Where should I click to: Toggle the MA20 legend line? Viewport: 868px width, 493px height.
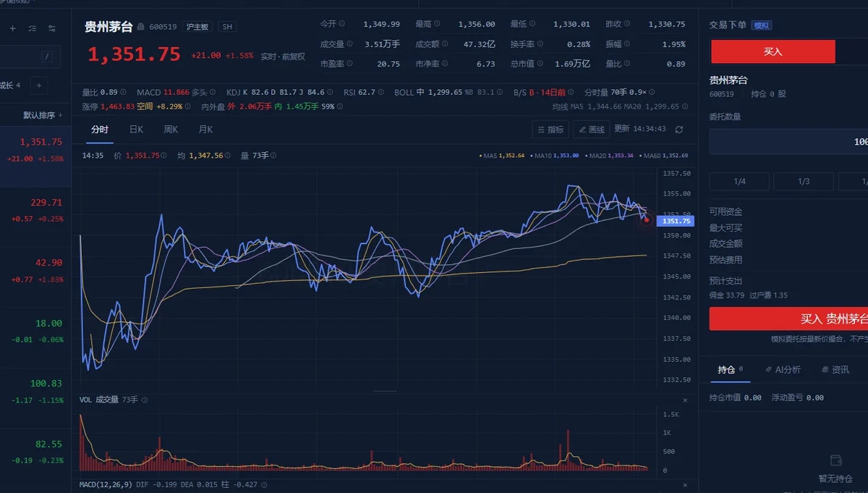(610, 156)
